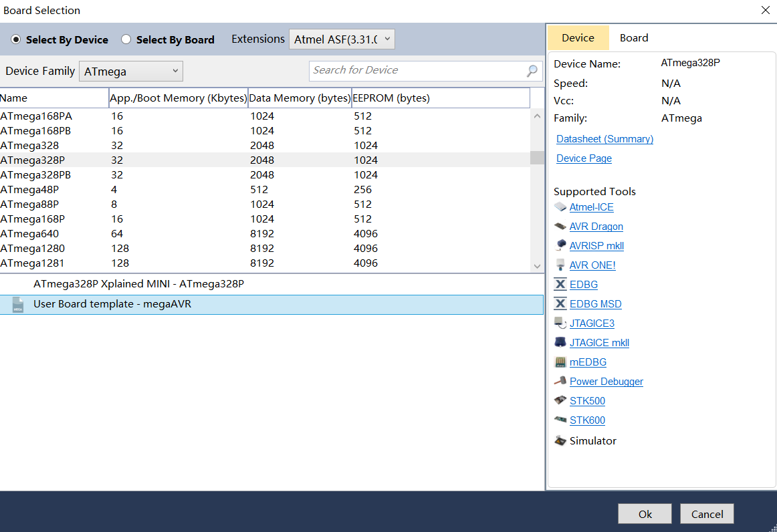Click the JTAGICE mkII tool icon

coord(560,342)
